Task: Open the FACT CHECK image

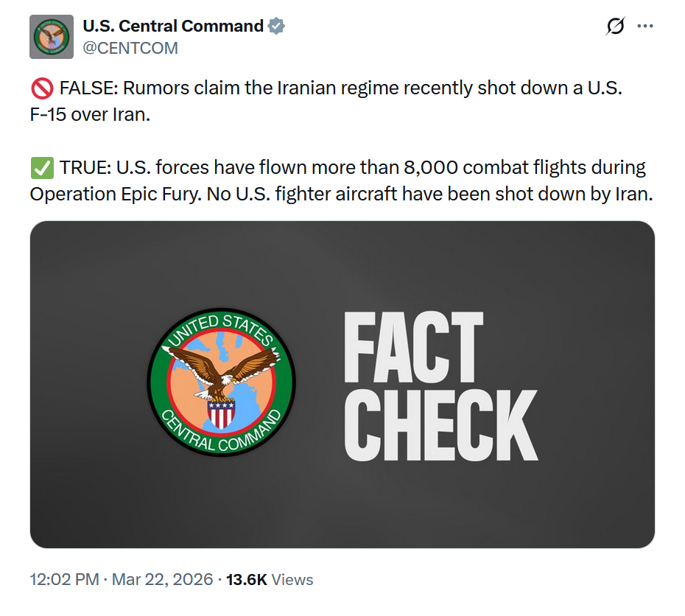Action: [342, 385]
